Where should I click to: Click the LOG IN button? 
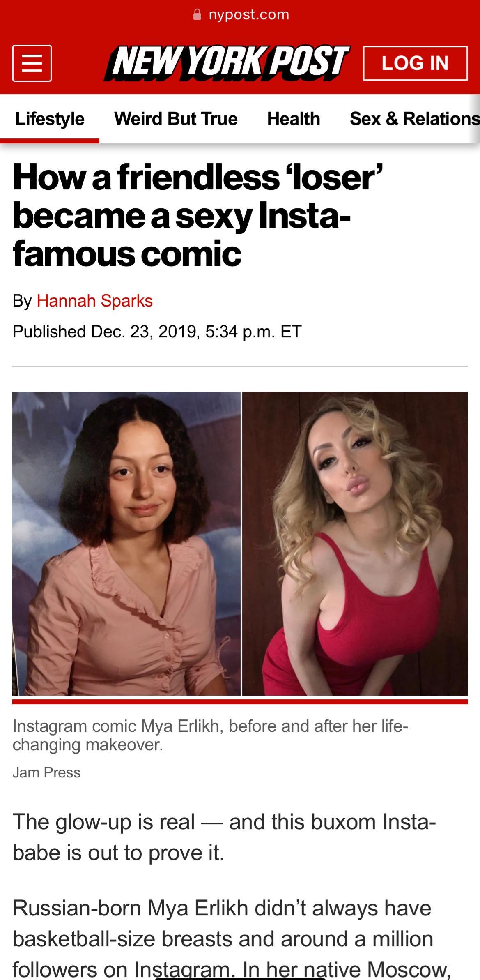[415, 63]
